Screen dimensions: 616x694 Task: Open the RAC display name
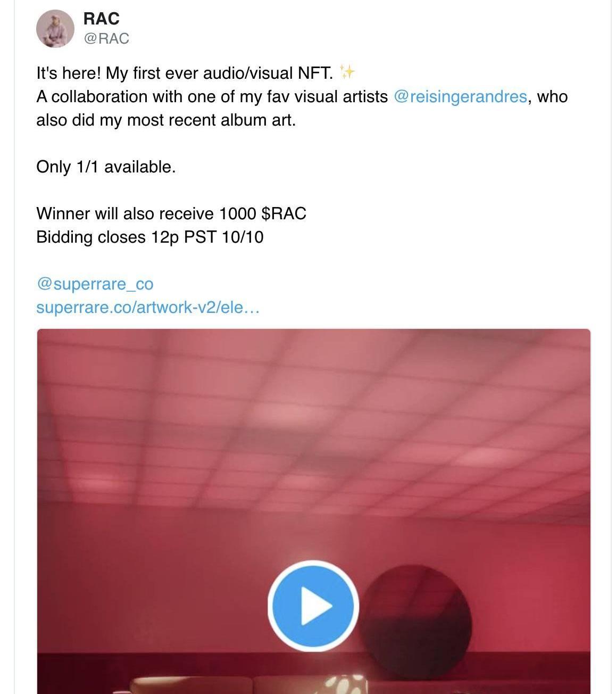(101, 19)
